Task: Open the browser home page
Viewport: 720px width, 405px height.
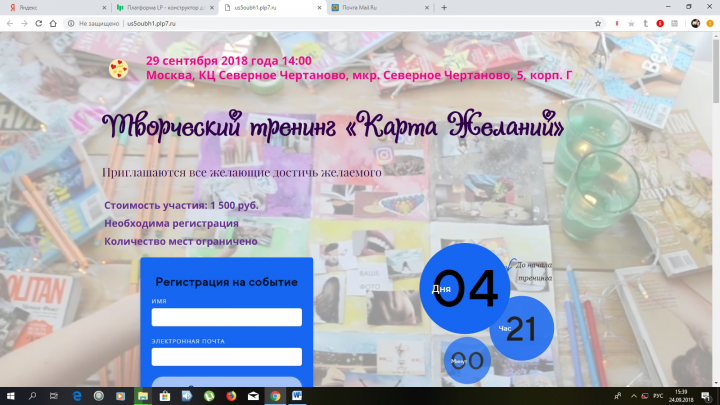Action: 53,23
